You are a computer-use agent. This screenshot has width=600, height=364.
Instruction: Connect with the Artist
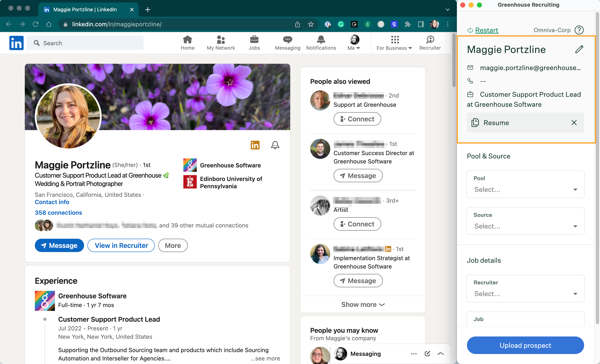pos(357,224)
